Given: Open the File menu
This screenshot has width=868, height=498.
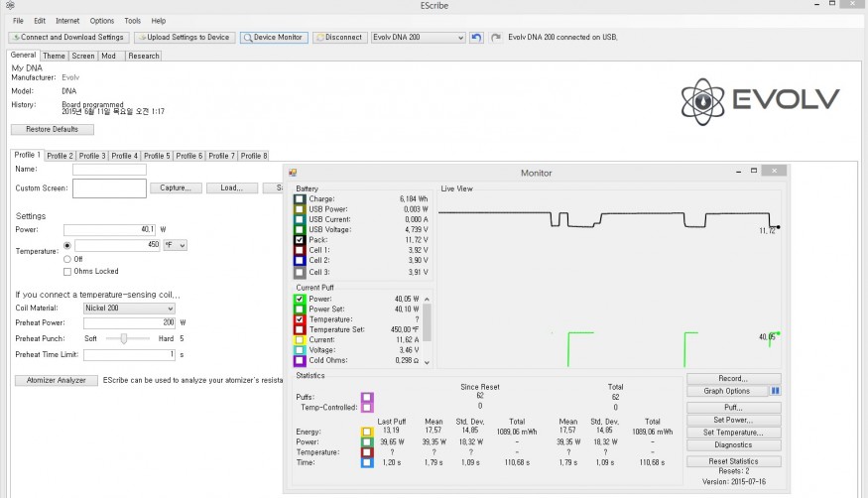Looking at the screenshot, I should [x=18, y=21].
